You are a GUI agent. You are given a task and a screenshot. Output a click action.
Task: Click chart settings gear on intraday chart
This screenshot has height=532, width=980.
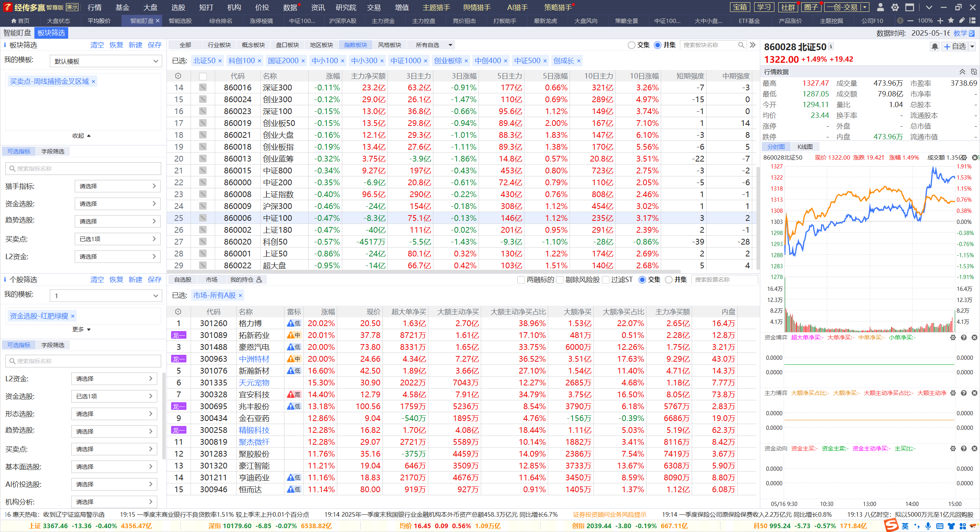click(x=964, y=158)
